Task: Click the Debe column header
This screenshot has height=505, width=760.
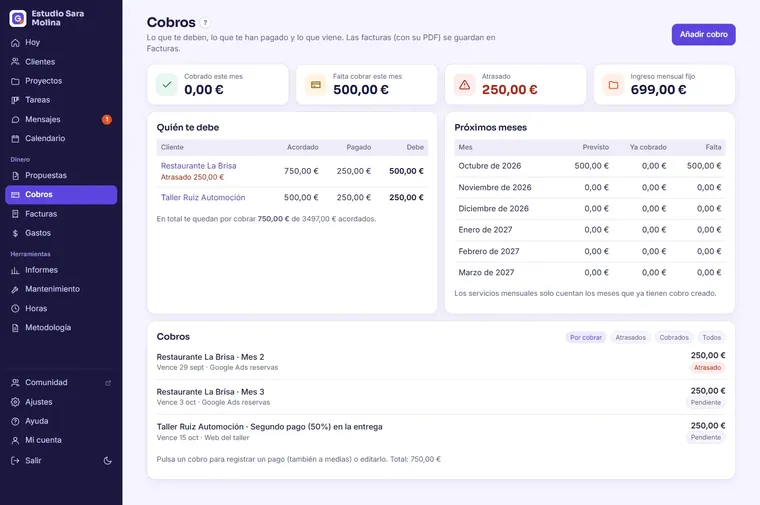Action: point(415,147)
